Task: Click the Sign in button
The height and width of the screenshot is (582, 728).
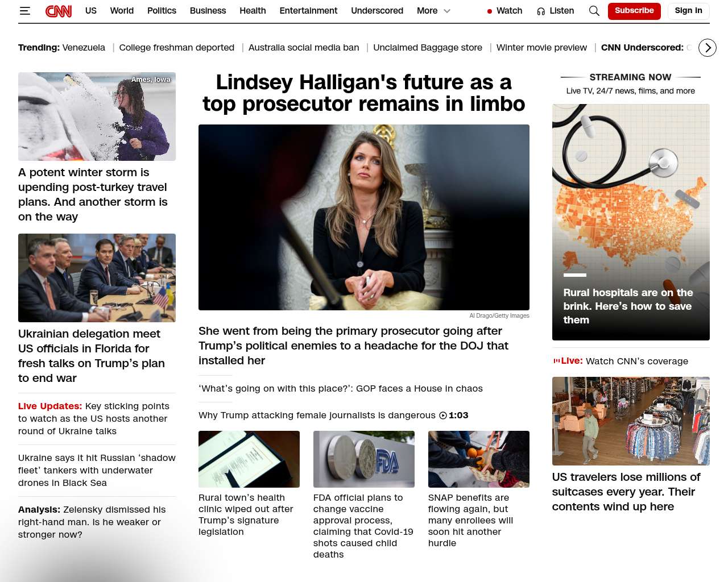Action: [688, 11]
